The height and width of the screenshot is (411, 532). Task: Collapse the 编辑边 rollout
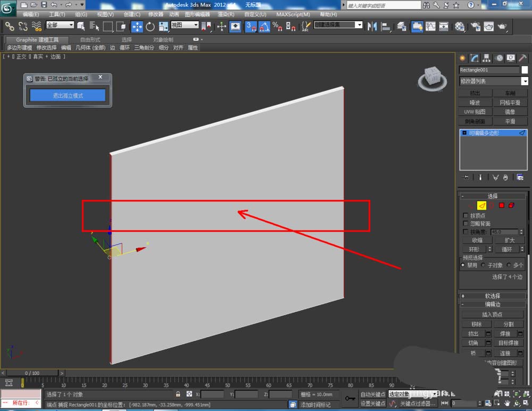[x=492, y=304]
